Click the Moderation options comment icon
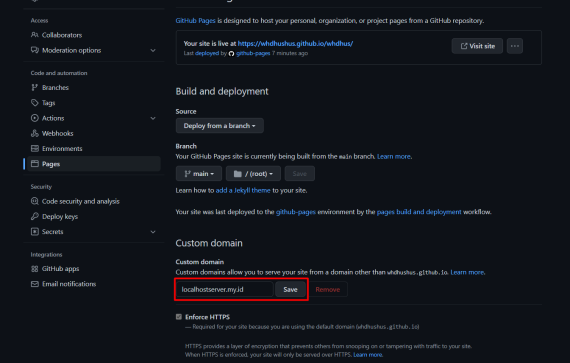 pyautogui.click(x=35, y=50)
